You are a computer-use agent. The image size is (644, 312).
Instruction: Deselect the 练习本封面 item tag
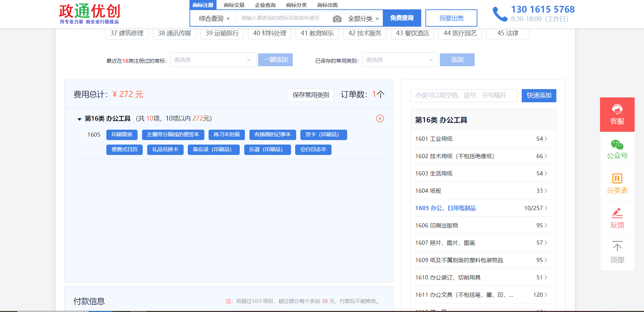(227, 135)
